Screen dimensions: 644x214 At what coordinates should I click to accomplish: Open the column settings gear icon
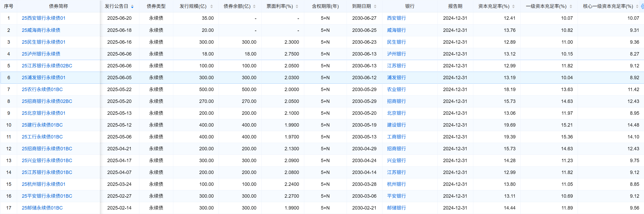pos(642,7)
